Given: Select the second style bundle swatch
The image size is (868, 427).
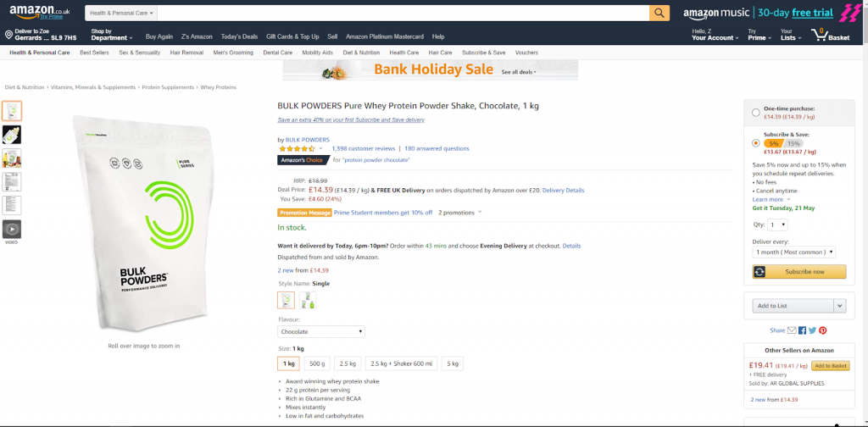Looking at the screenshot, I should tap(308, 300).
